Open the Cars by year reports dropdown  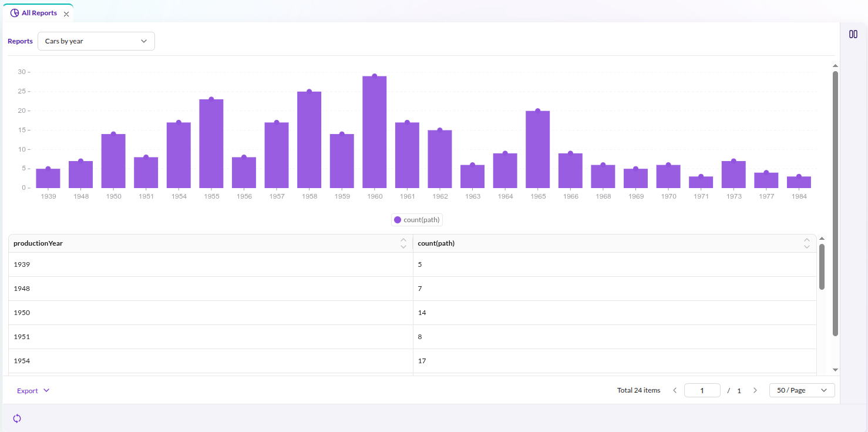pyautogui.click(x=96, y=41)
